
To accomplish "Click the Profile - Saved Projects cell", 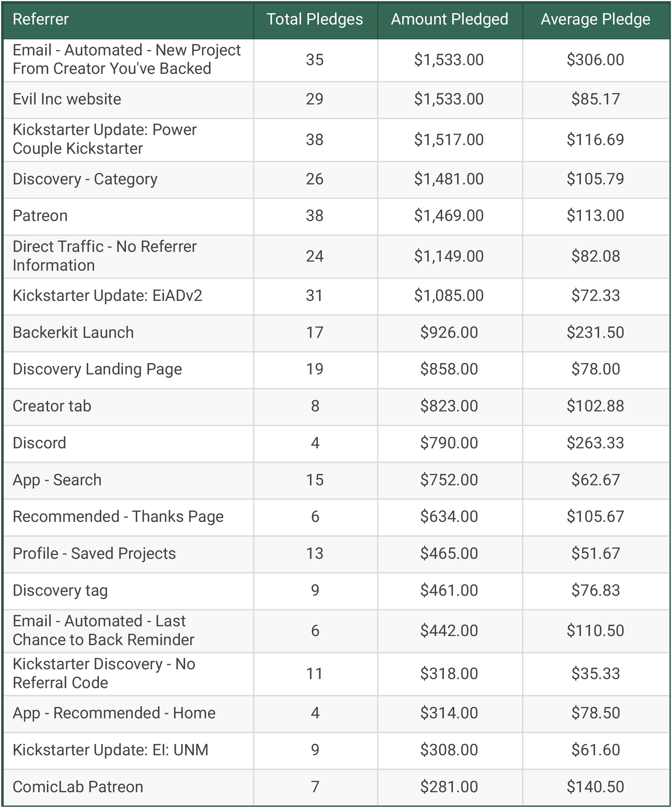I will (94, 554).
